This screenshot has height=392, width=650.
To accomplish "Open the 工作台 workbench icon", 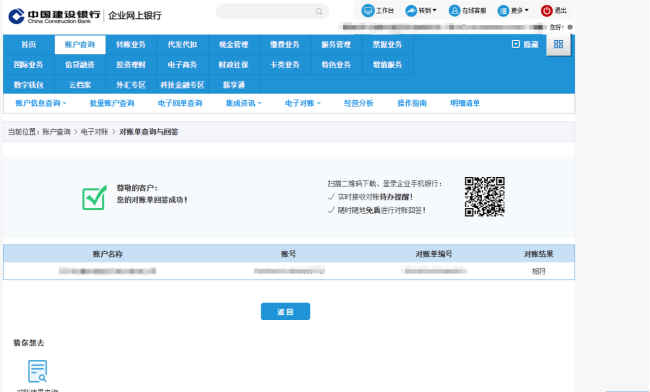I will click(x=368, y=11).
